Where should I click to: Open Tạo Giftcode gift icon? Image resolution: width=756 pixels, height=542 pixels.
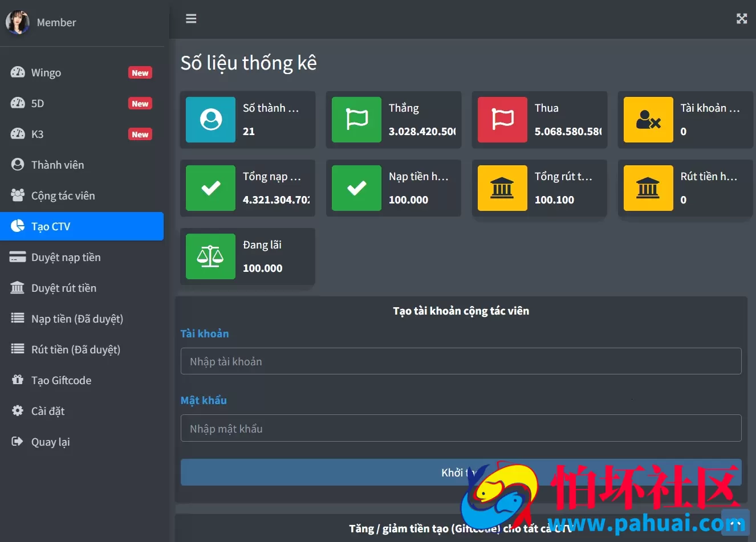(18, 380)
